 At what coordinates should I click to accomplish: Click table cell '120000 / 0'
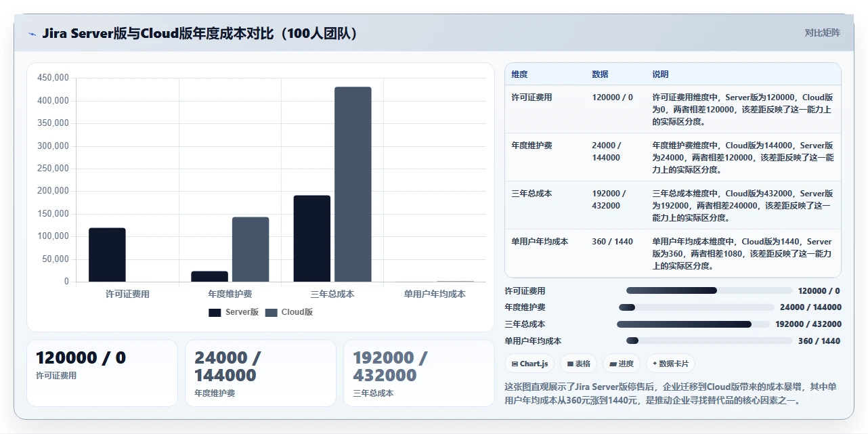pyautogui.click(x=613, y=97)
